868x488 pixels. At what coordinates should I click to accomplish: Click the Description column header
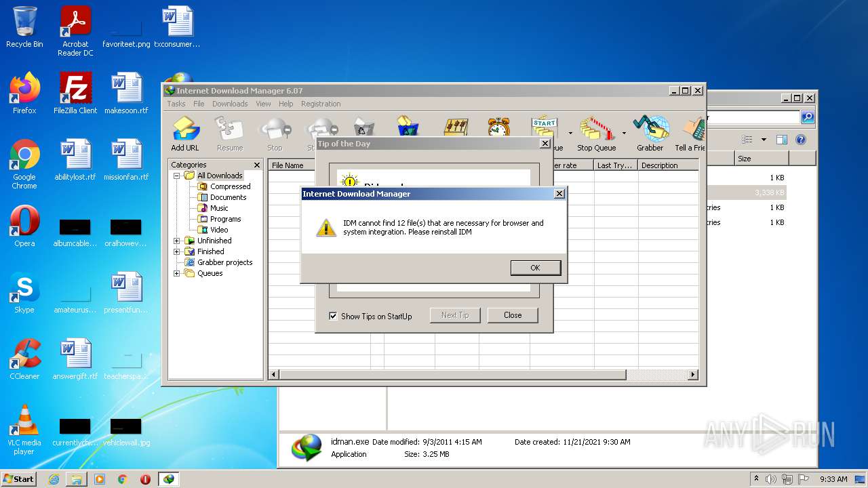(x=668, y=165)
